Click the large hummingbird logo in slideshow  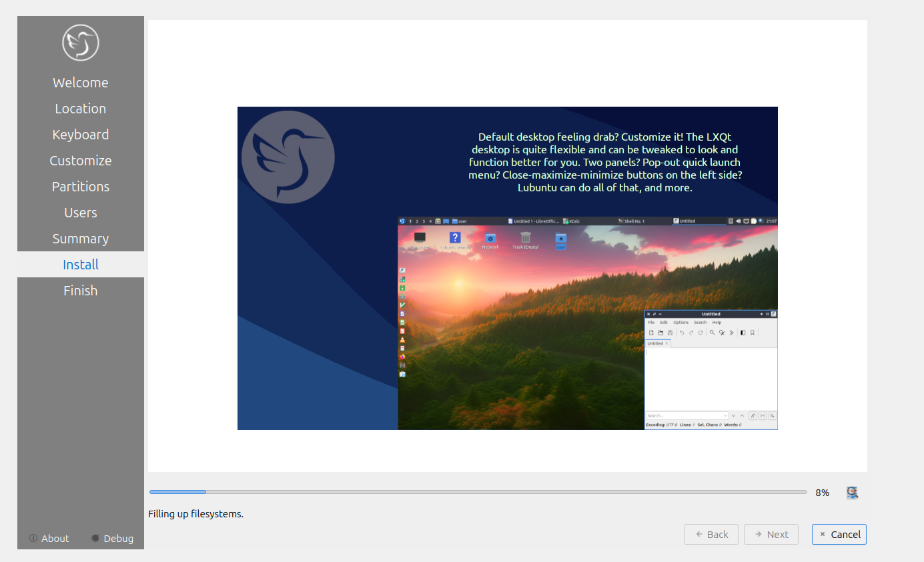288,157
